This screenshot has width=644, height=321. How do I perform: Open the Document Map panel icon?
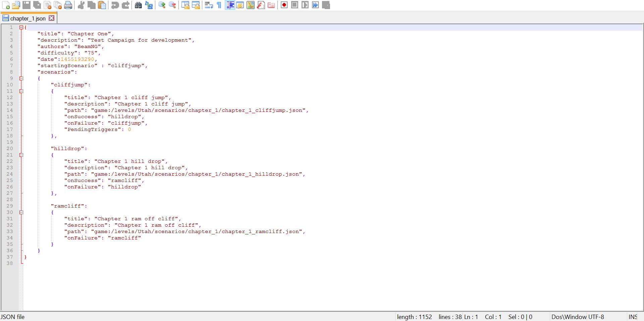tap(251, 5)
